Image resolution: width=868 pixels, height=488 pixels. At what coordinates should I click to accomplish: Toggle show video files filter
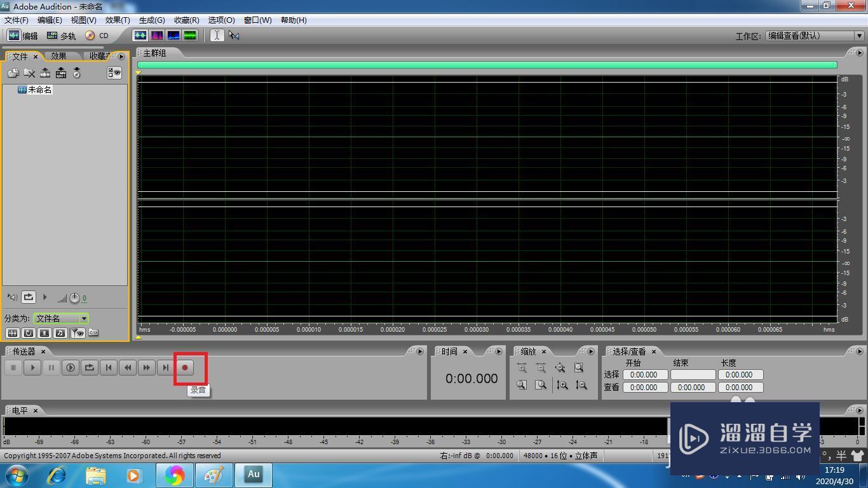tap(44, 333)
